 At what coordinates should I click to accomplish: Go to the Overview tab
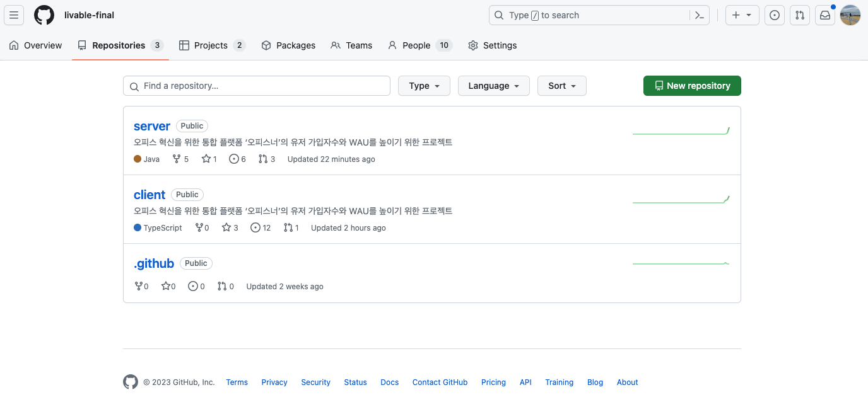[x=36, y=45]
